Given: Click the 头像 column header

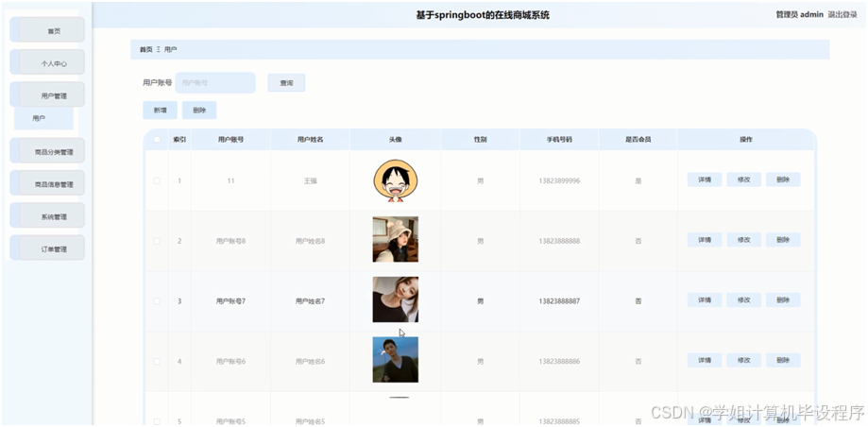Looking at the screenshot, I should click(x=395, y=140).
